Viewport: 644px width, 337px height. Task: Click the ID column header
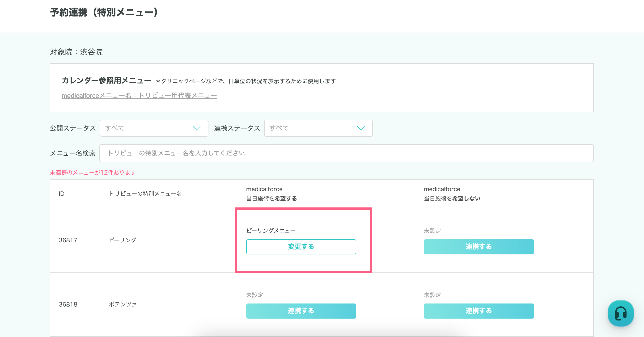tap(62, 194)
